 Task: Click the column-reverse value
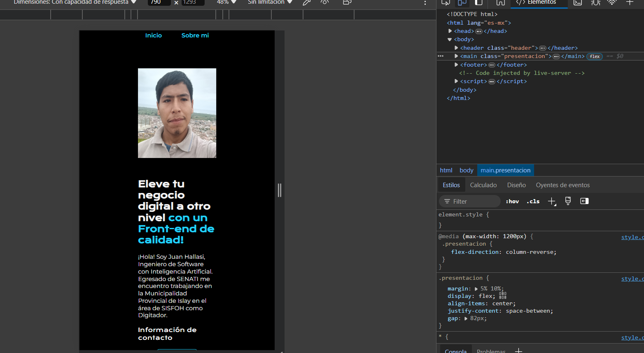click(x=530, y=252)
